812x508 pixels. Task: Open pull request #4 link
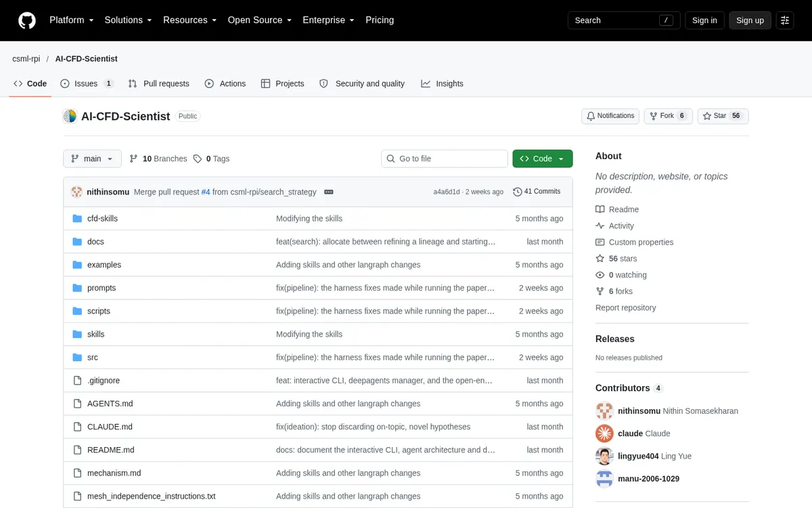[x=206, y=192]
